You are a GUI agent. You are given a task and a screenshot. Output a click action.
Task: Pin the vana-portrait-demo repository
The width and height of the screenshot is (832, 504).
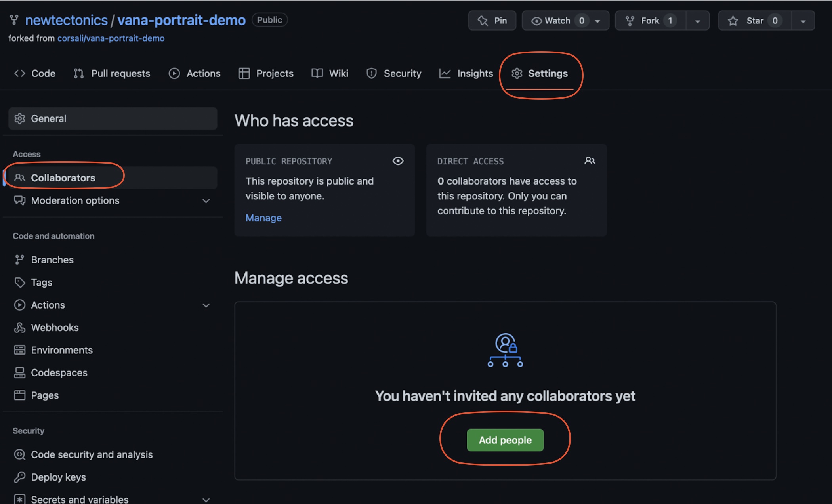(x=492, y=21)
